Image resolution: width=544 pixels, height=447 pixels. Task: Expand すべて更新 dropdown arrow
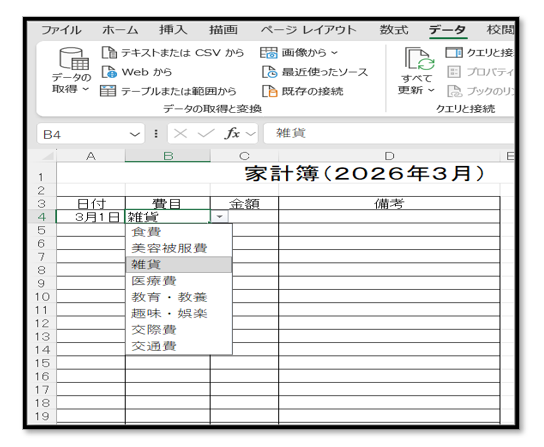click(x=431, y=90)
